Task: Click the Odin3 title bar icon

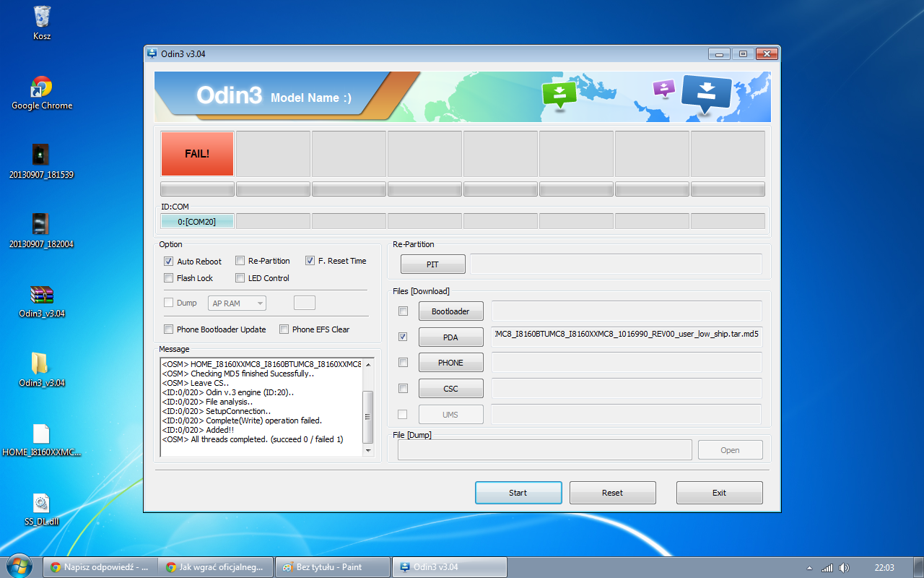Action: pos(152,53)
